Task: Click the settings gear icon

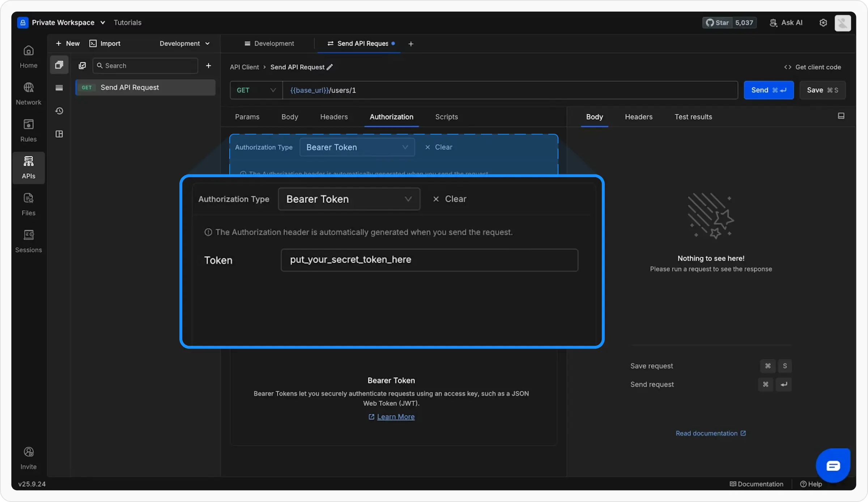Action: pyautogui.click(x=823, y=23)
